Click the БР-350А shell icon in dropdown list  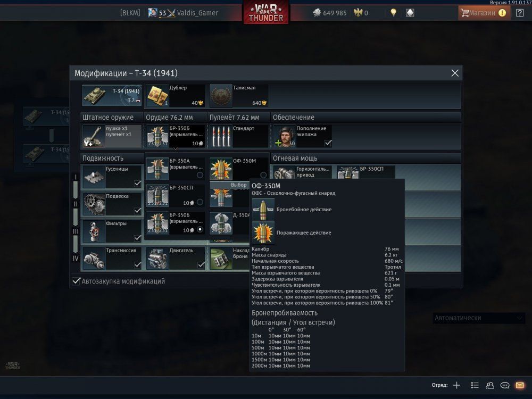157,169
